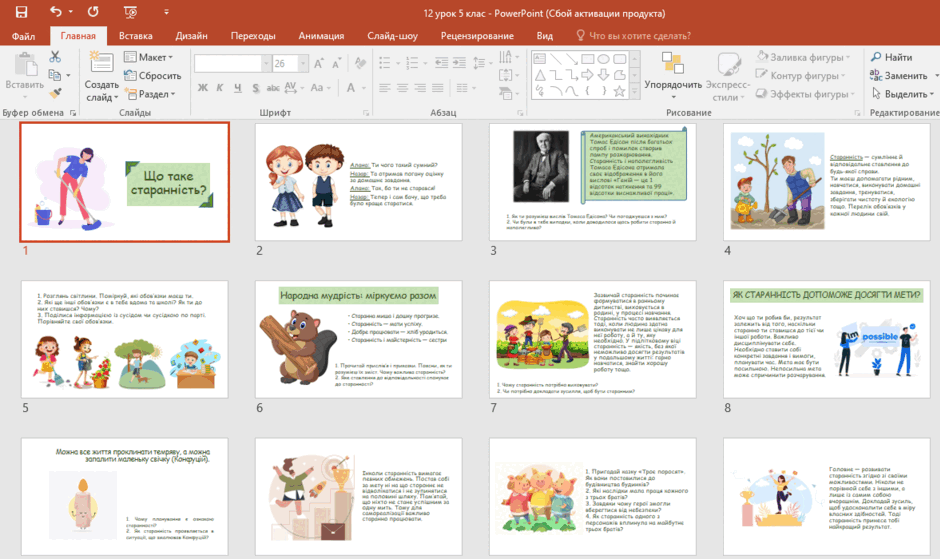Image resolution: width=940 pixels, height=559 pixels.
Task: Undo the last action
Action: [x=56, y=12]
